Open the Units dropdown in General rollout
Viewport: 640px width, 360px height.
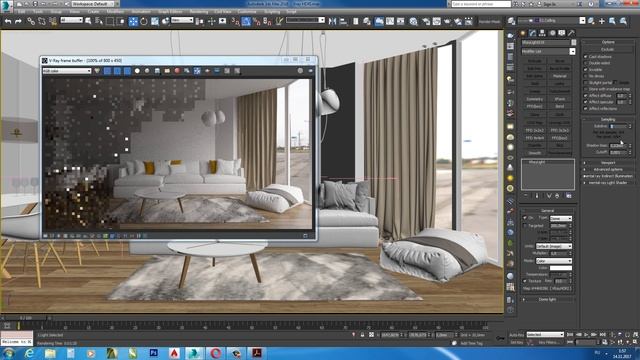pos(553,247)
